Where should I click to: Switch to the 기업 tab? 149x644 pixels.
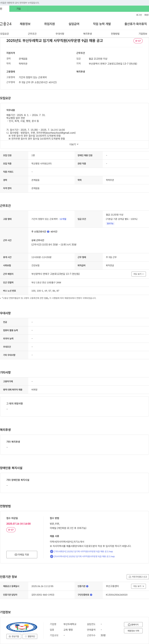[x=18, y=9]
